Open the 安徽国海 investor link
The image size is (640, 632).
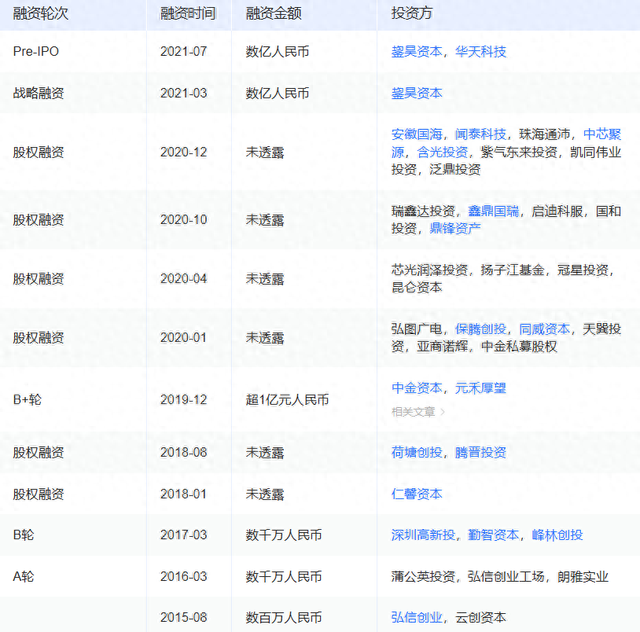417,134
